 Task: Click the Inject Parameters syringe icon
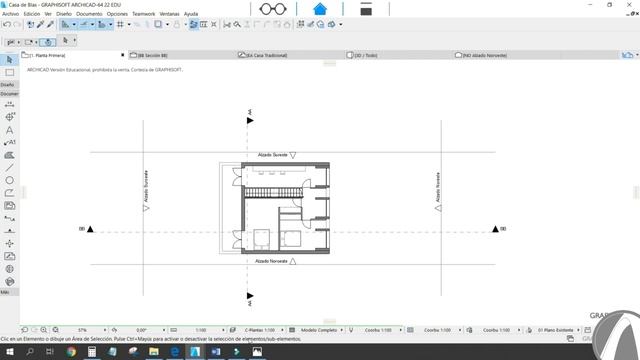[x=50, y=24]
